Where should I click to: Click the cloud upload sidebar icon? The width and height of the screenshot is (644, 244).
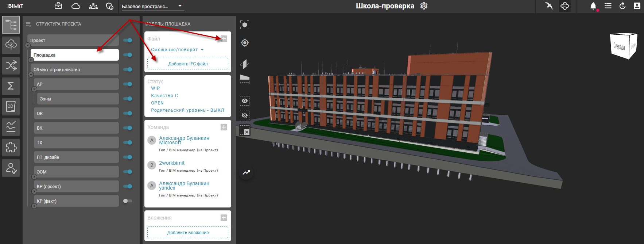(11, 45)
